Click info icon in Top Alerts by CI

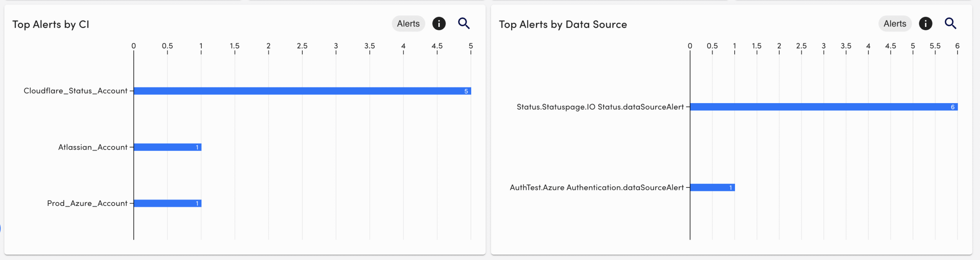point(439,24)
